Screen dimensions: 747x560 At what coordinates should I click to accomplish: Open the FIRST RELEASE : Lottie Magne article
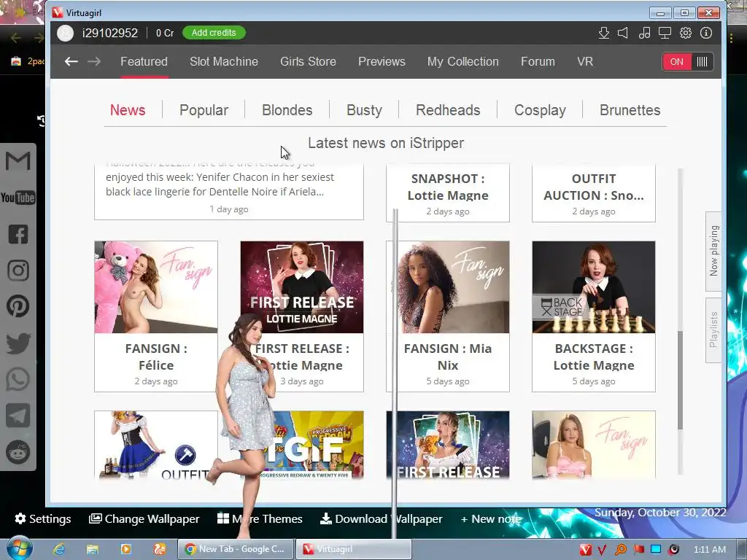pos(302,316)
